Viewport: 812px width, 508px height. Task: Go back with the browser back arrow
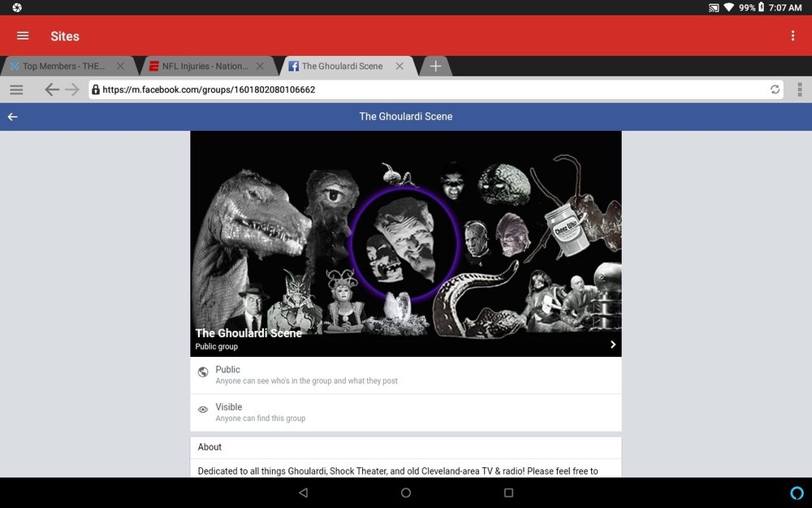pyautogui.click(x=51, y=89)
